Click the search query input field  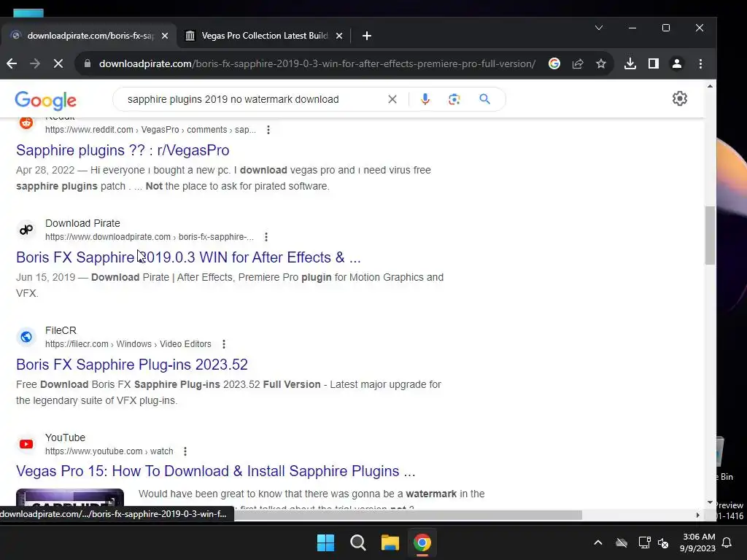click(252, 99)
